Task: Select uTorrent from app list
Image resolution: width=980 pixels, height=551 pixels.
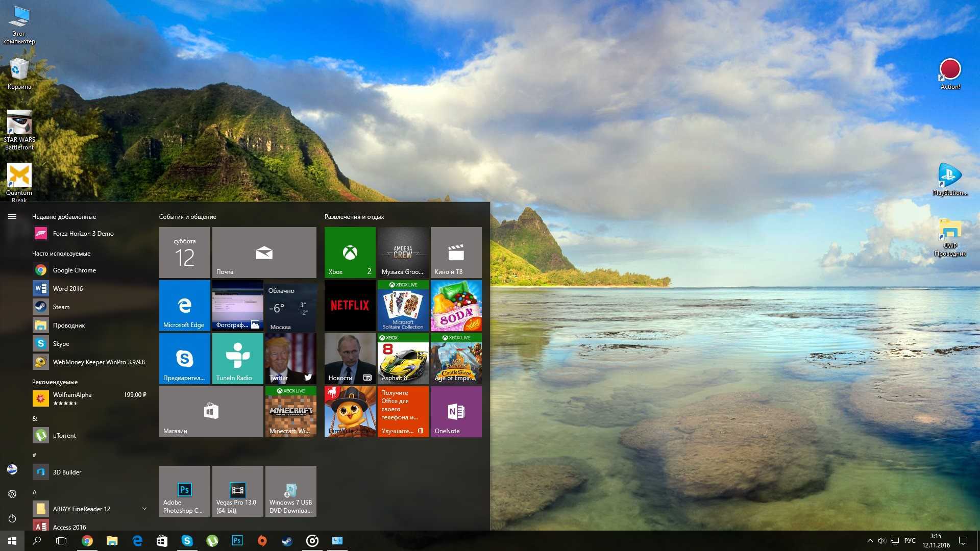Action: (64, 435)
